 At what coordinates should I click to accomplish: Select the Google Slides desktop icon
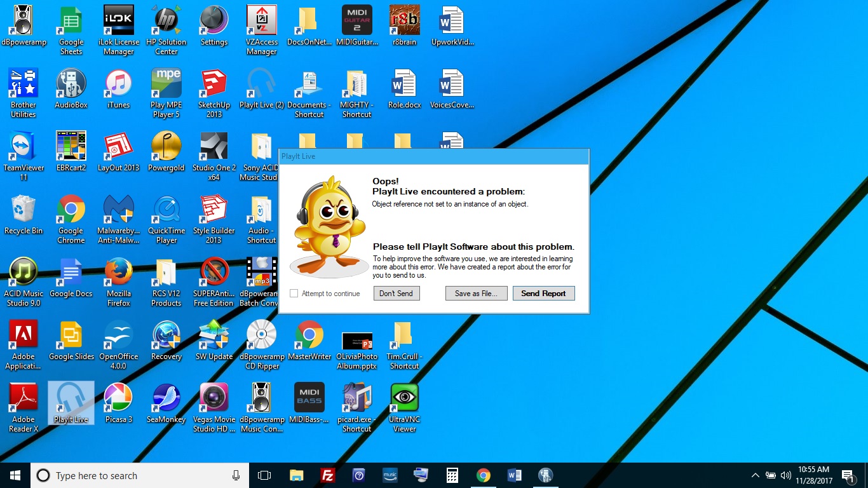[x=71, y=341]
